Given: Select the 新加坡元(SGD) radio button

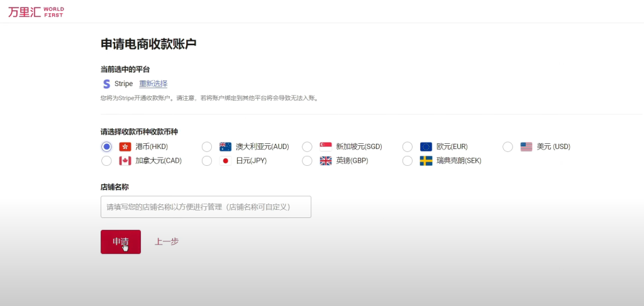Looking at the screenshot, I should pos(307,147).
